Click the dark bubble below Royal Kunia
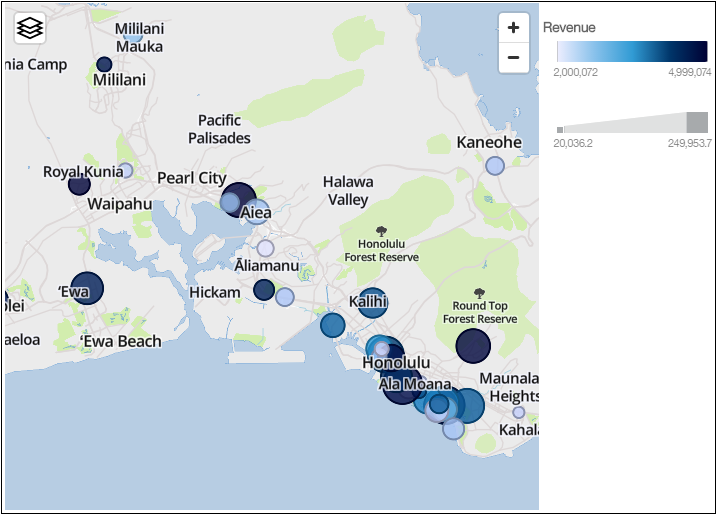720x517 pixels. 79,185
